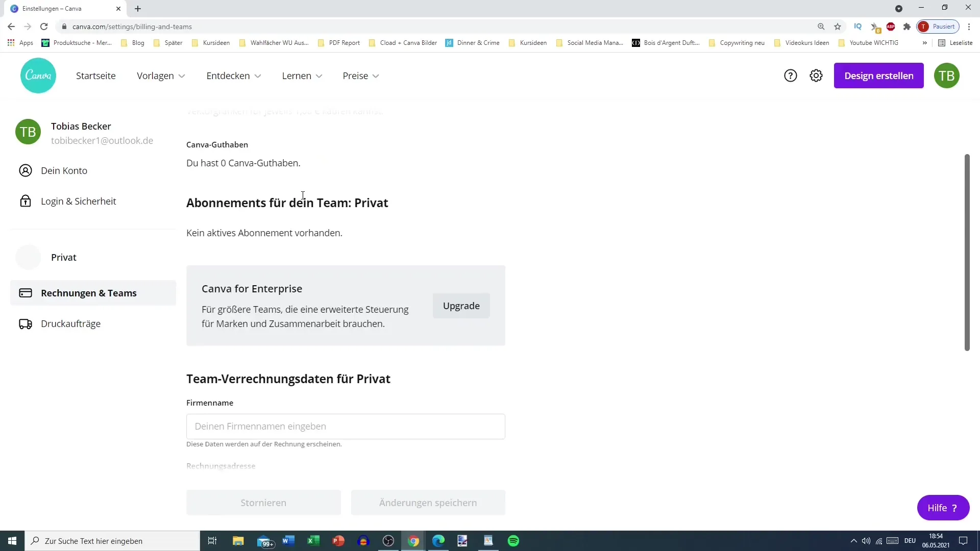Click the DEU language indicator
Screen dimensions: 980x551
pyautogui.click(x=910, y=541)
